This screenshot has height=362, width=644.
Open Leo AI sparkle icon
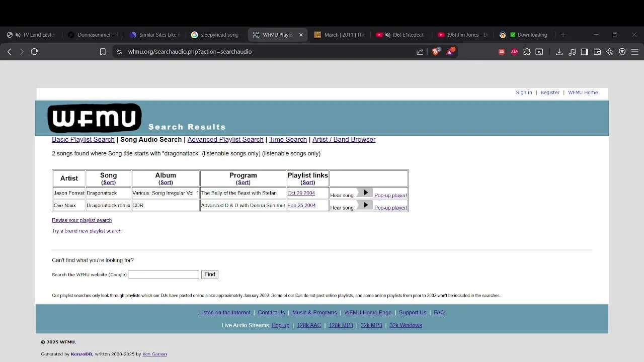point(610,52)
